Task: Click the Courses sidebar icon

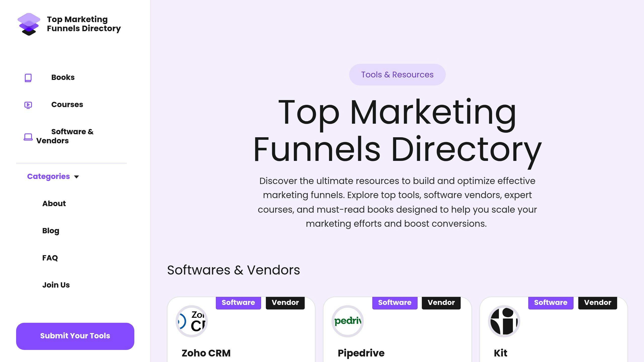Action: [28, 104]
